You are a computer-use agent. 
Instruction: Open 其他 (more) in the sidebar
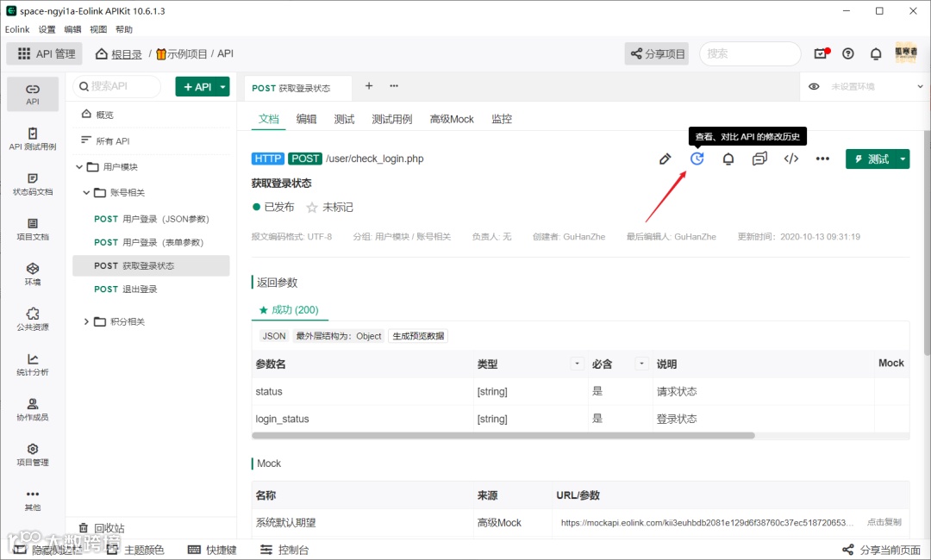[33, 500]
